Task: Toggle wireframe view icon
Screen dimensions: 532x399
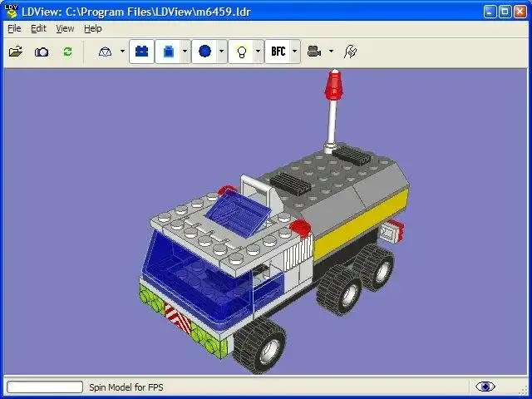Action: click(105, 52)
